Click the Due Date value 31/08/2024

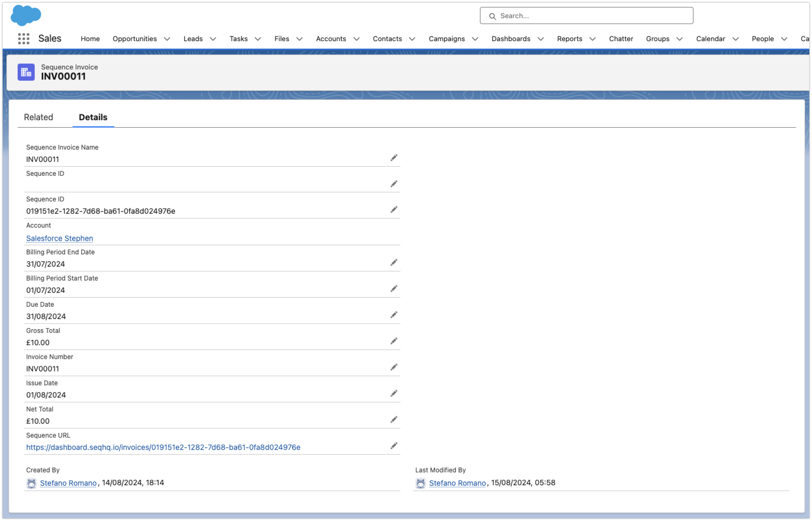(x=46, y=316)
